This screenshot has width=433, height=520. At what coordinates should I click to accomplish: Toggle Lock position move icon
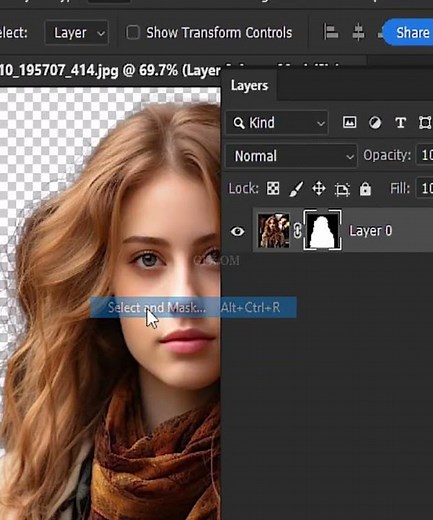(319, 189)
